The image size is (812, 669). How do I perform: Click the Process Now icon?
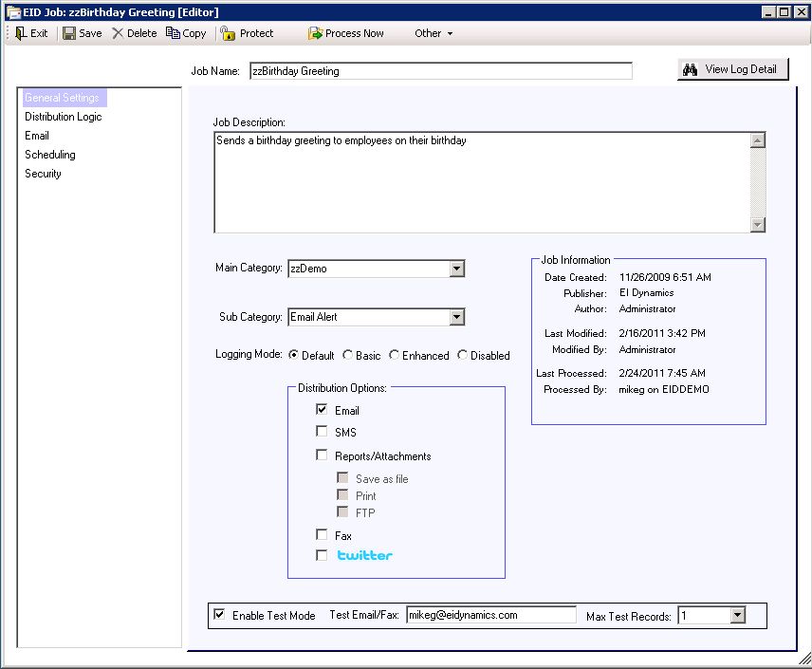[315, 33]
